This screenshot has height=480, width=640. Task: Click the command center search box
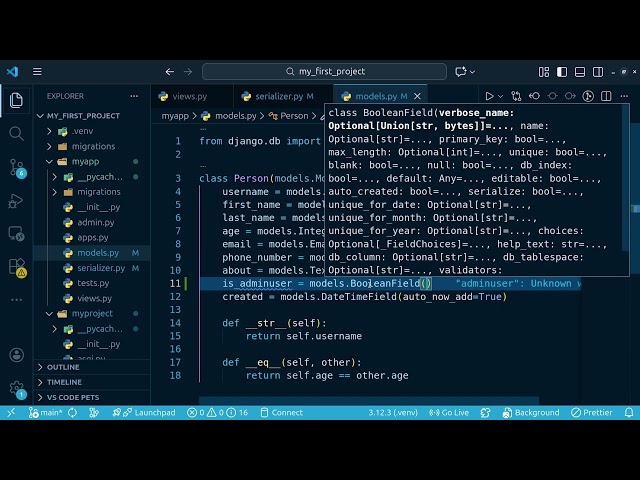coord(324,72)
